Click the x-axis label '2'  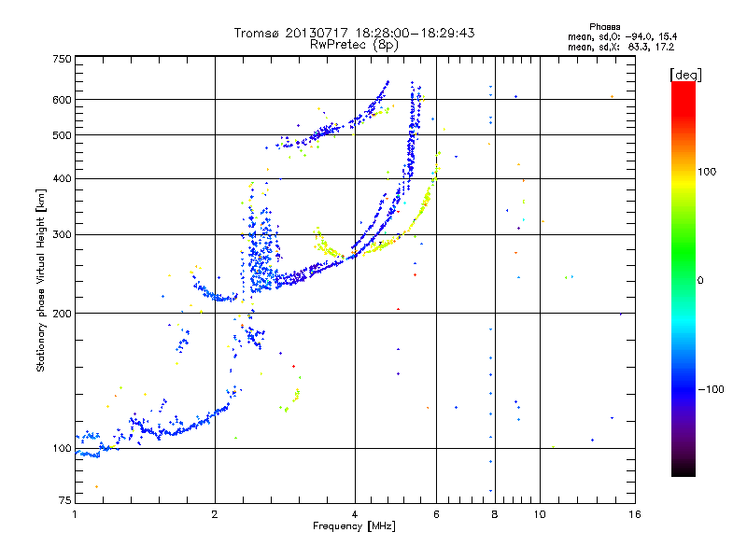(215, 514)
